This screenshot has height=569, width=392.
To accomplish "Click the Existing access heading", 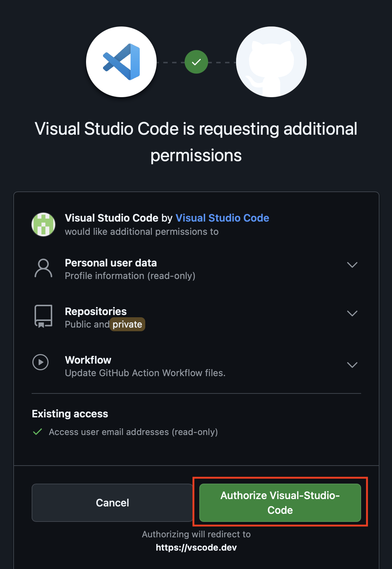I will (x=70, y=414).
